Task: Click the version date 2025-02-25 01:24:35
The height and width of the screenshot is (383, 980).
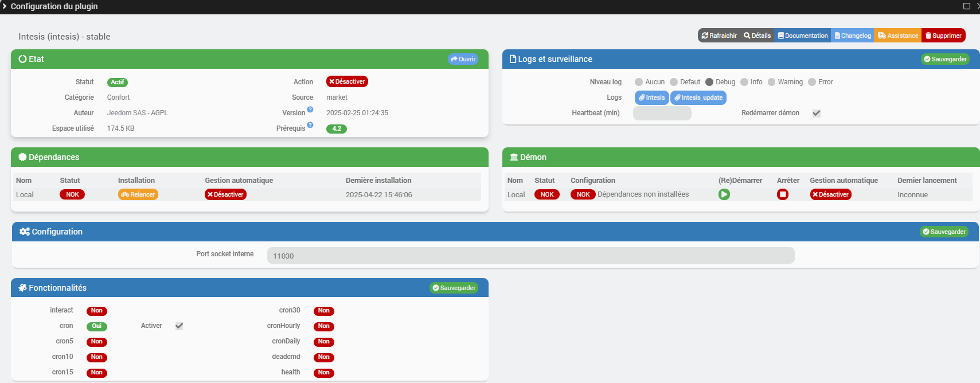Action: coord(357,113)
